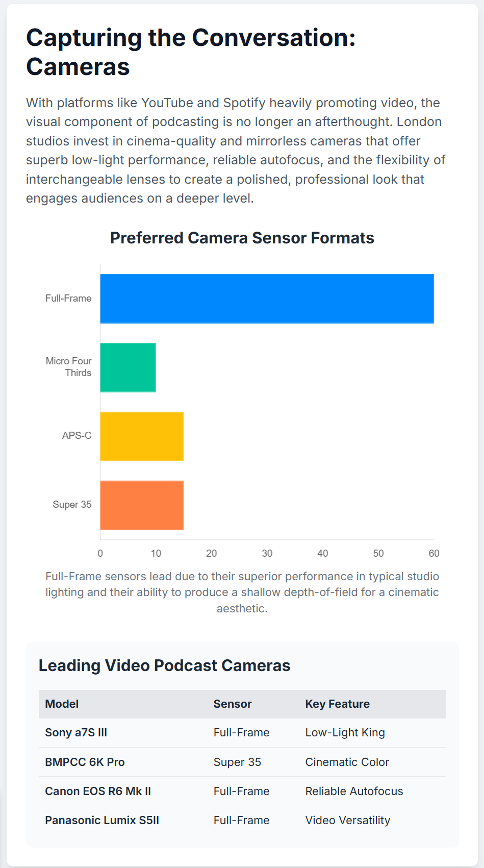
Task: Click the yellow APS-C bar
Action: (x=142, y=436)
